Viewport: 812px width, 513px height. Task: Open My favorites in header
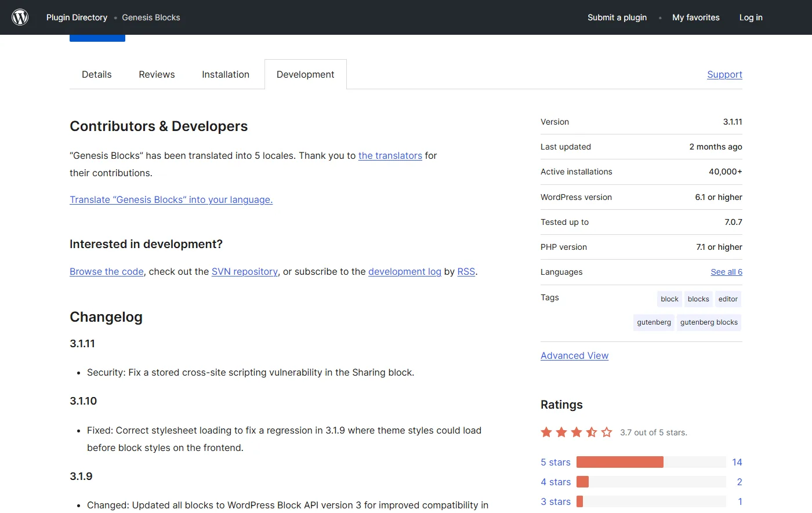[x=696, y=17]
